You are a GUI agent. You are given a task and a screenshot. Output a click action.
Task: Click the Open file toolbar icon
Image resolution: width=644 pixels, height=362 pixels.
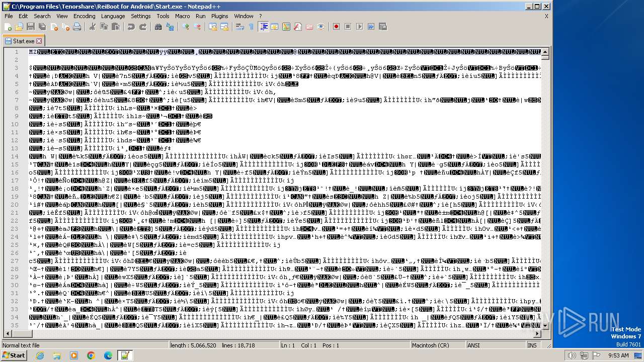coord(19,27)
